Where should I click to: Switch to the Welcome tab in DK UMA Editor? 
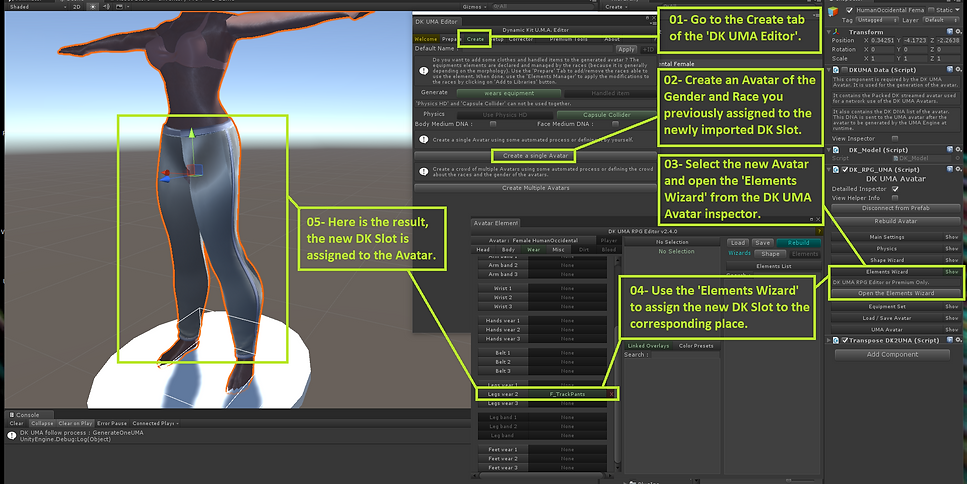click(426, 39)
